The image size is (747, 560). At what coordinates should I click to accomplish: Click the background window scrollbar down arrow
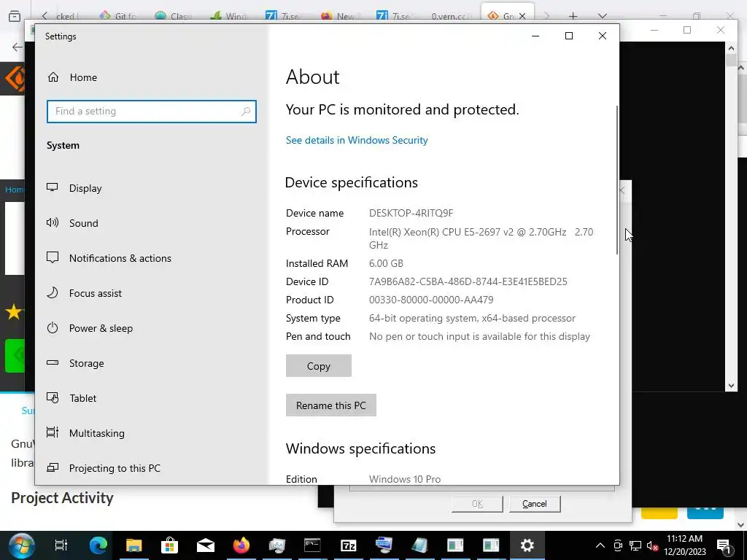[731, 386]
